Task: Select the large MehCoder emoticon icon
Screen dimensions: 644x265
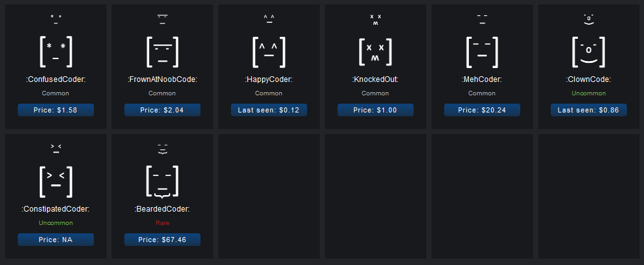Action: (x=482, y=51)
